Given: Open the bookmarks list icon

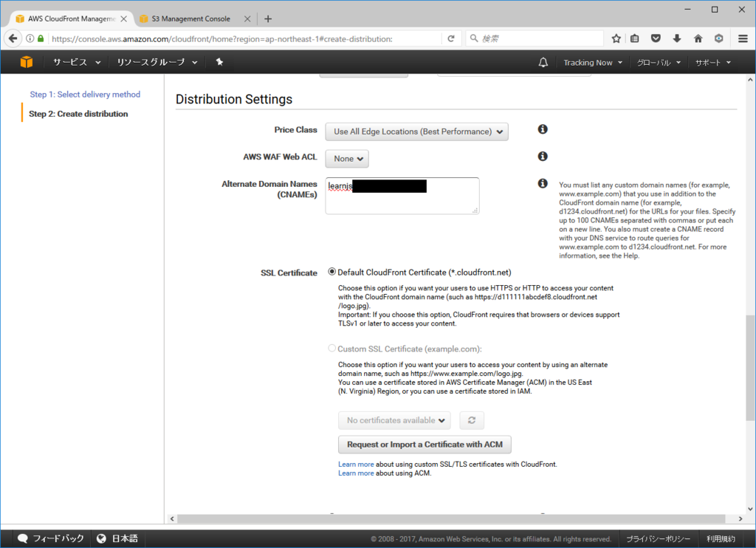Looking at the screenshot, I should tap(634, 38).
